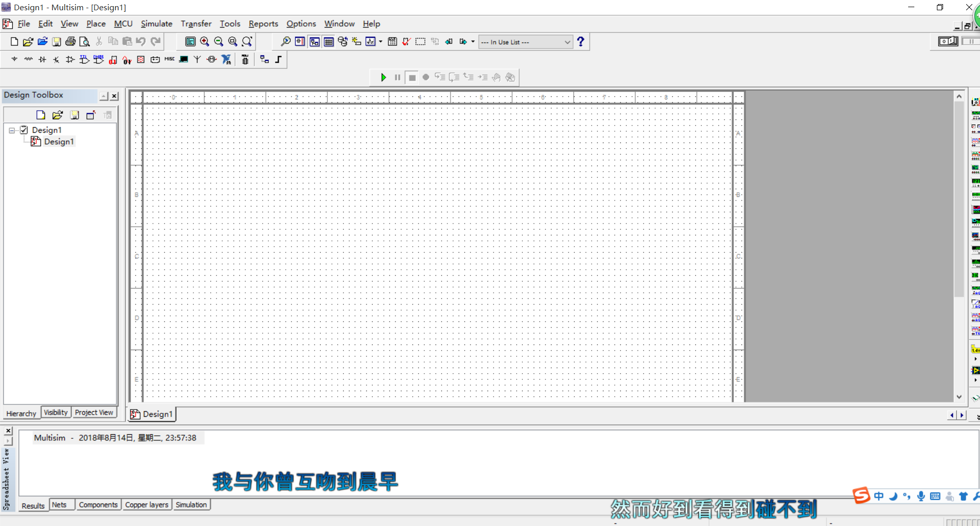Place a Source component (ground icon)

[14, 59]
